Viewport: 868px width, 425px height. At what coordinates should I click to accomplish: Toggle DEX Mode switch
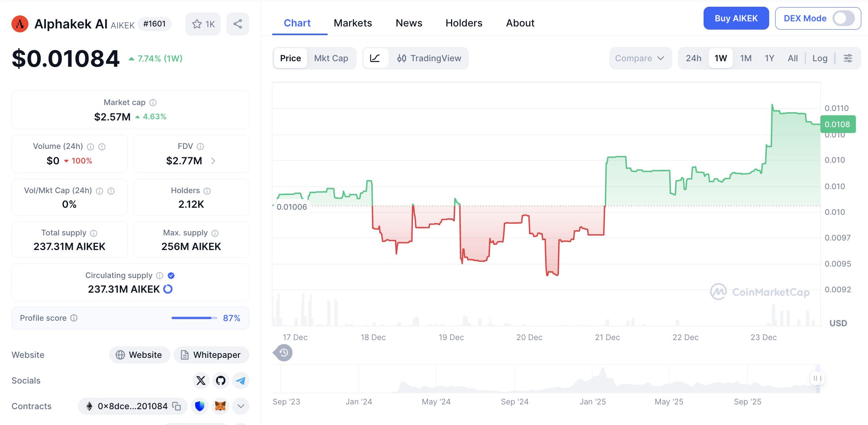[x=843, y=19]
